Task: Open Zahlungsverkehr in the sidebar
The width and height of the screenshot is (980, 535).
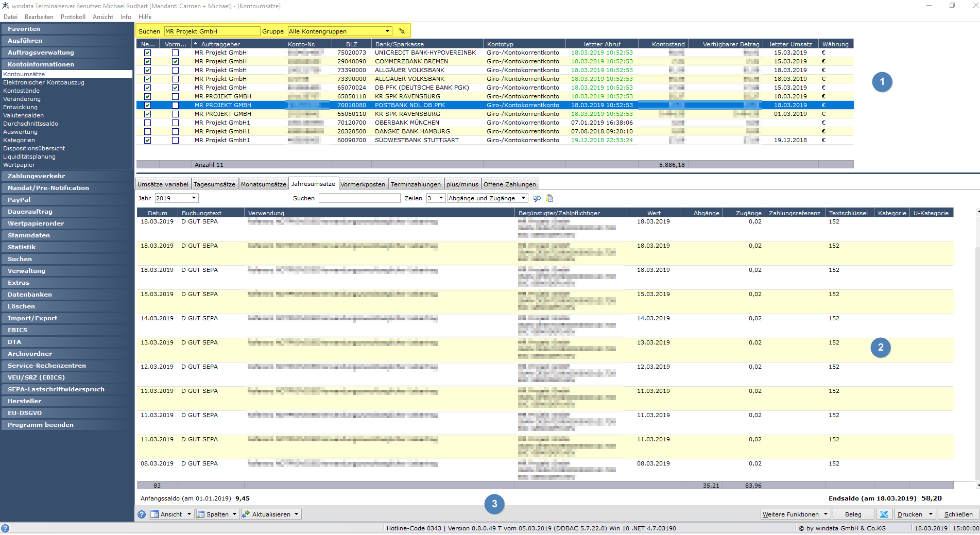Action: pyautogui.click(x=67, y=176)
